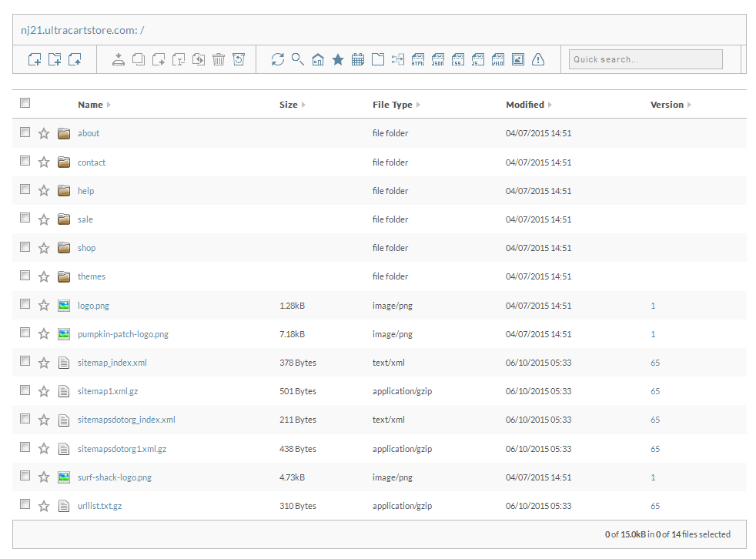Tick the select-all checkbox in header
This screenshot has height=559, width=756.
25,102
